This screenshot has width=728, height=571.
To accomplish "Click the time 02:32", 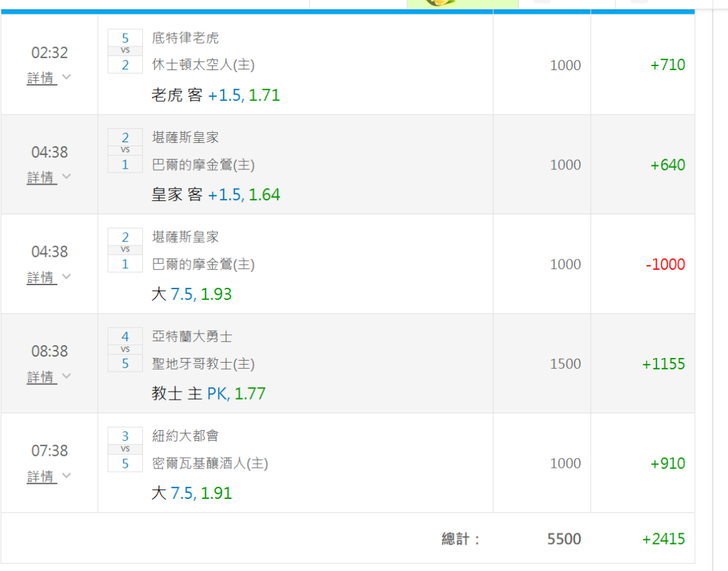I will pyautogui.click(x=50, y=53).
